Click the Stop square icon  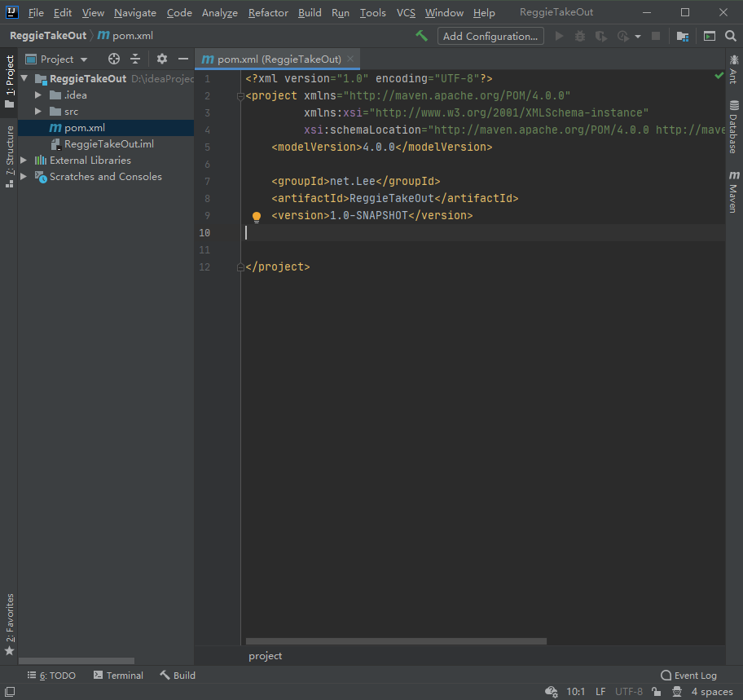656,36
